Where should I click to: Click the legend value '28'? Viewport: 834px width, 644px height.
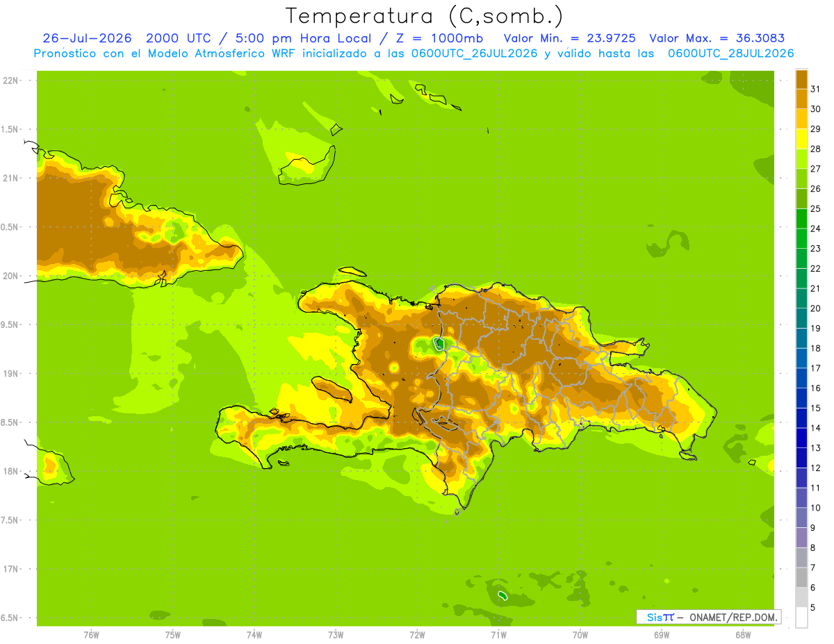coord(815,149)
